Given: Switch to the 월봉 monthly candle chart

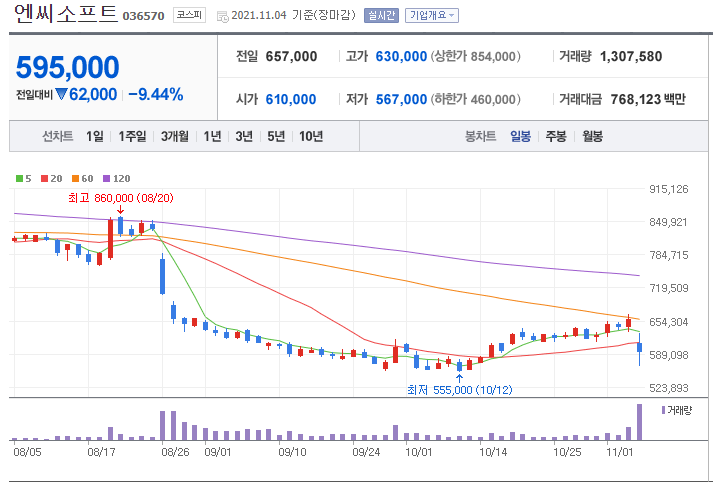Looking at the screenshot, I should [592, 136].
